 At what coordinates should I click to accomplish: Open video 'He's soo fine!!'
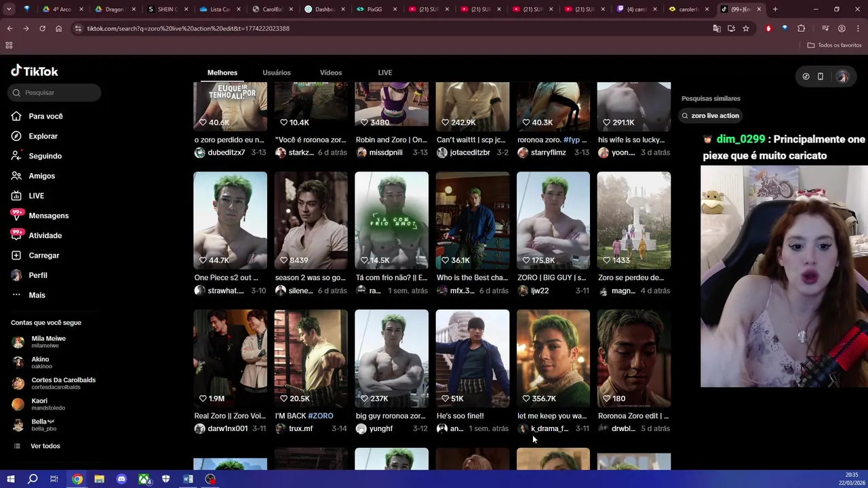[472, 359]
